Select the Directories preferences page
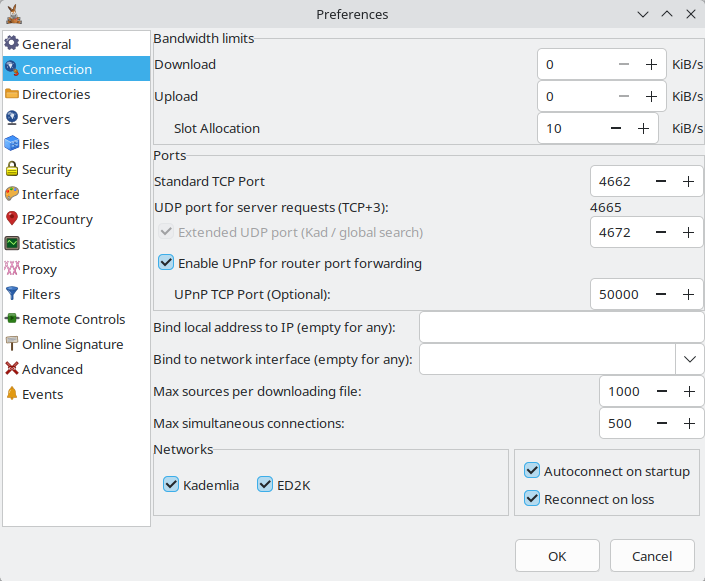 pos(76,94)
